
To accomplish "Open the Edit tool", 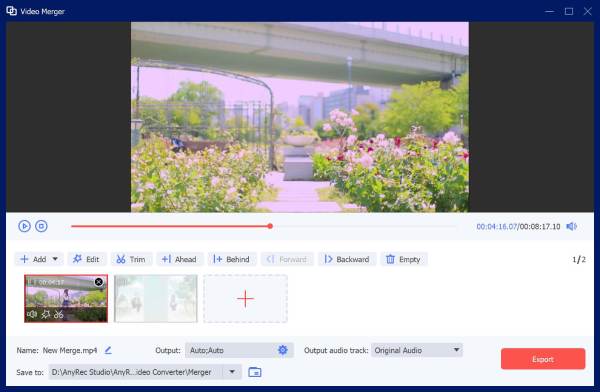I will (86, 259).
